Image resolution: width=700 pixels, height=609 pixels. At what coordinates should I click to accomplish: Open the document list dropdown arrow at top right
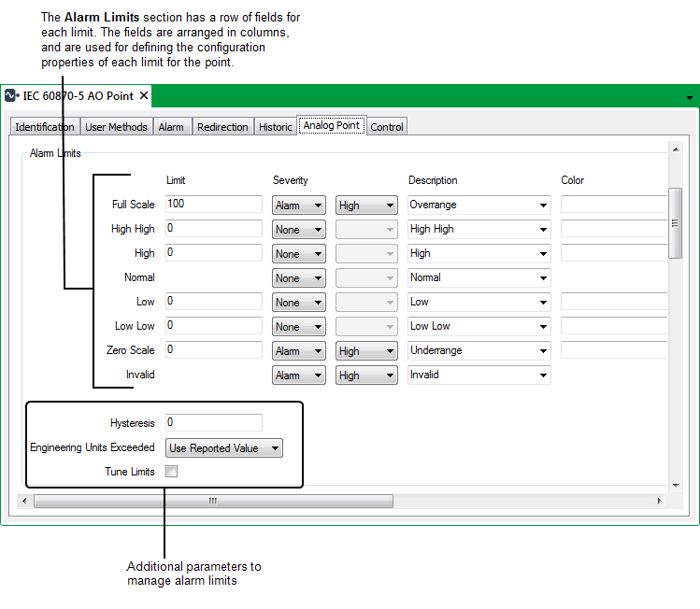coord(689,98)
